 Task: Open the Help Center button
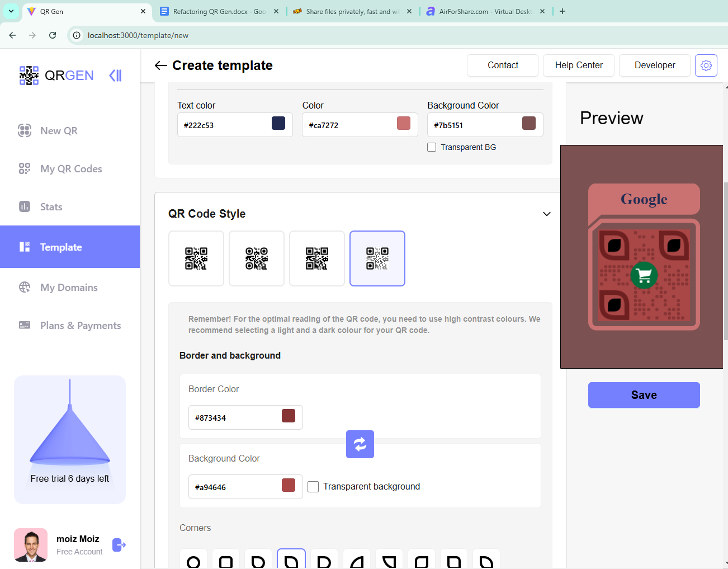pyautogui.click(x=578, y=65)
